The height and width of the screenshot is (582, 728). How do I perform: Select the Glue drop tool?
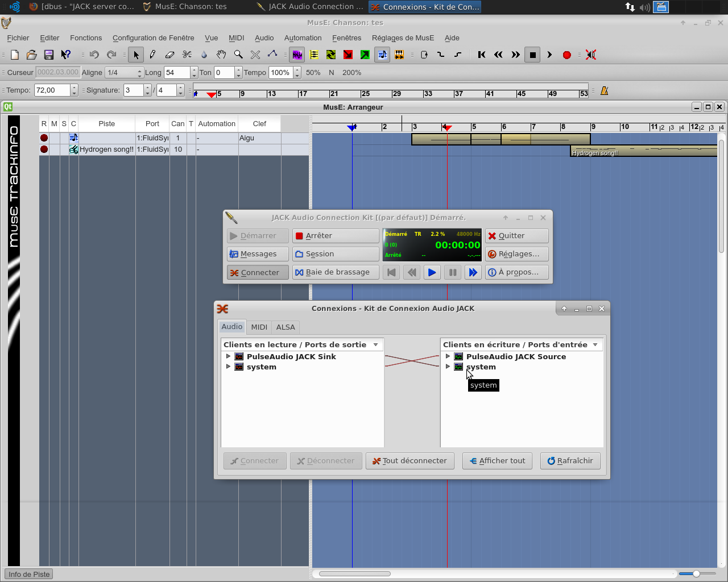click(x=204, y=55)
